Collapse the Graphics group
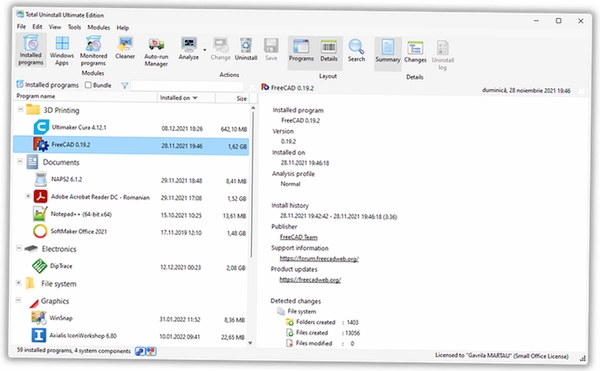 tap(18, 300)
